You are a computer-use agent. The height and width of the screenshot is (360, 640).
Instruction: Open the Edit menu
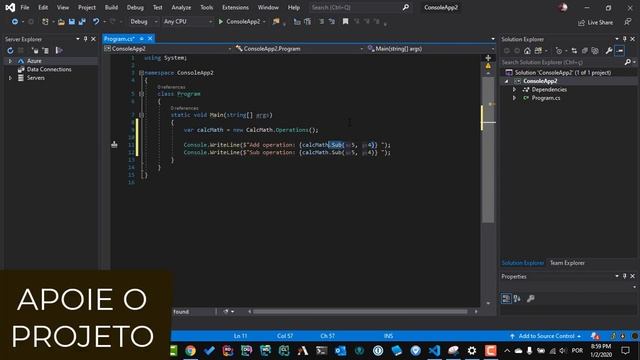pyautogui.click(x=43, y=7)
